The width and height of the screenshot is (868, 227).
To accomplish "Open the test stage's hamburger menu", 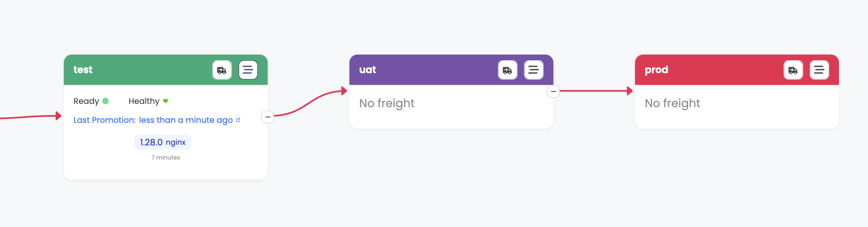I will click(248, 70).
